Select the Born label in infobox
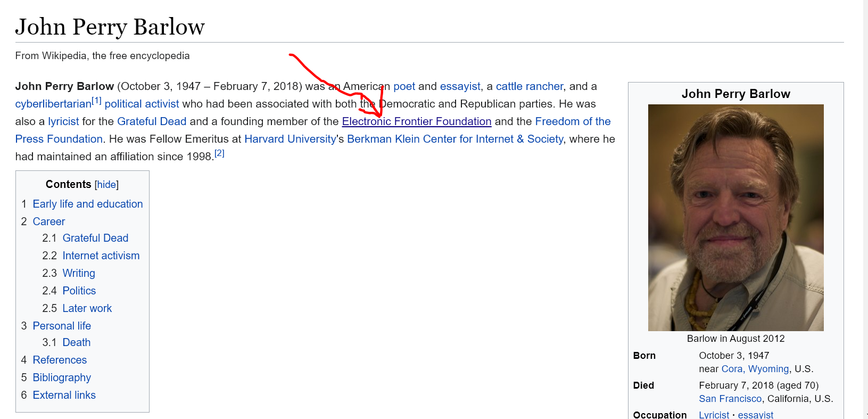 644,356
